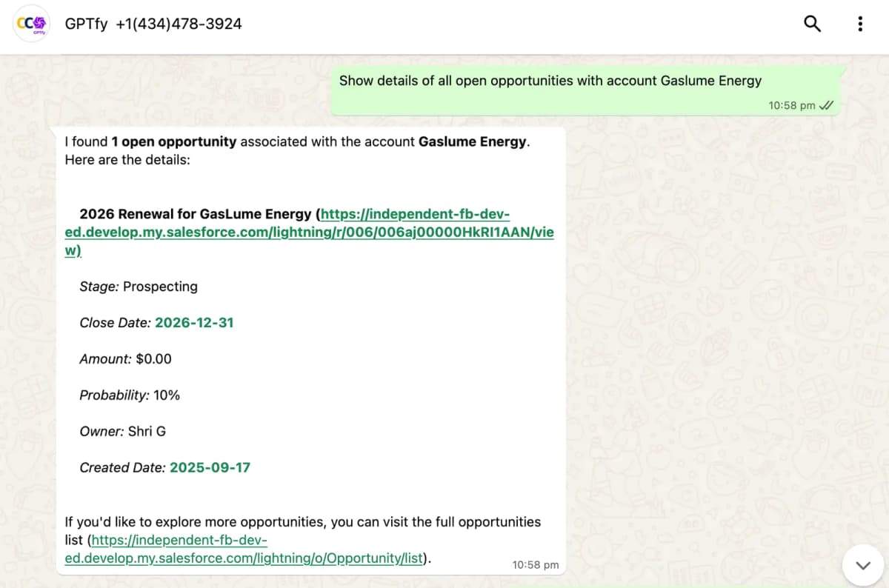The height and width of the screenshot is (588, 889).
Task: Click the Created Date 2025-09-17 link
Action: (x=210, y=467)
